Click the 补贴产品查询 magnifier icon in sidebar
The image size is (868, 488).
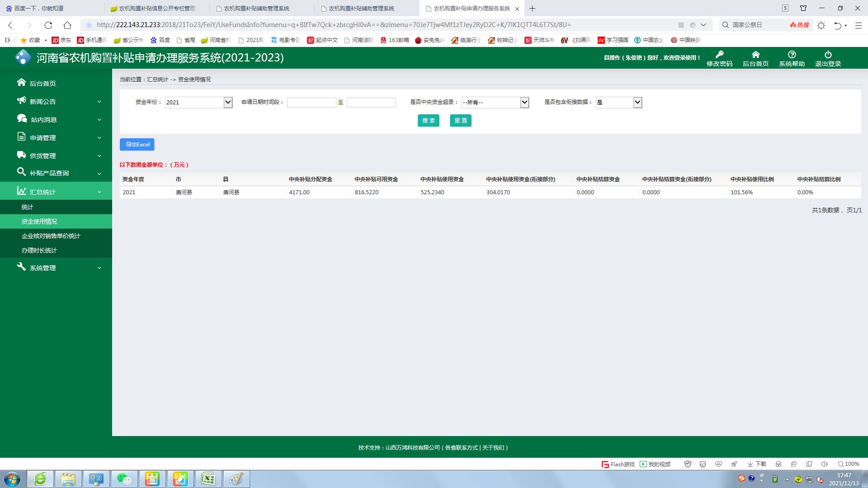(21, 172)
